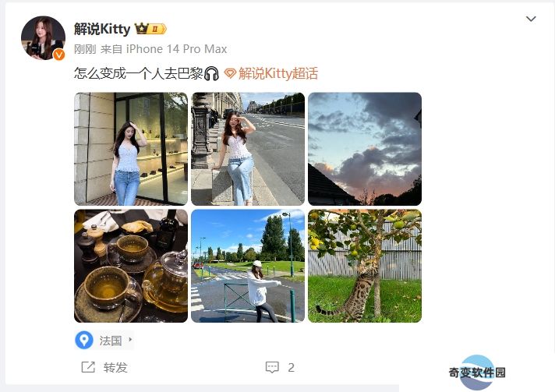Image resolution: width=555 pixels, height=392 pixels.
Task: Open the sunset clouds sky photo
Action: pos(365,149)
